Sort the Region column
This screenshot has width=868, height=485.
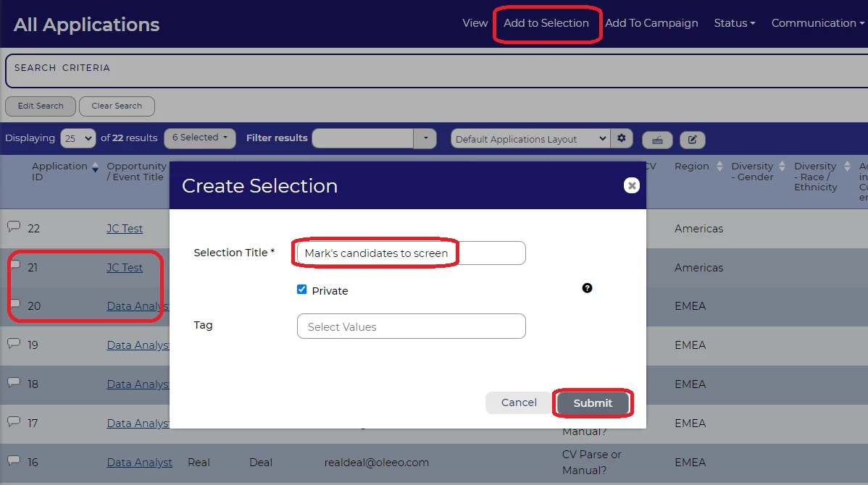[719, 166]
